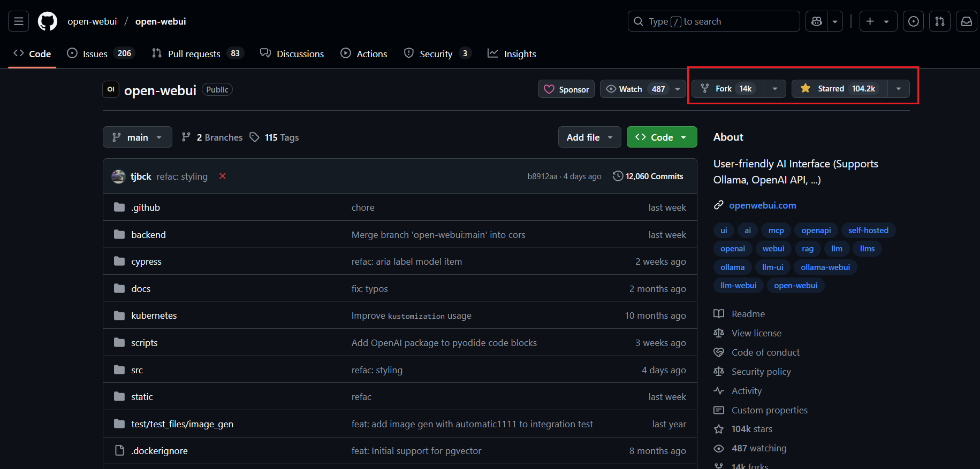
Task: Select the mcp topic tag
Action: [x=776, y=230]
